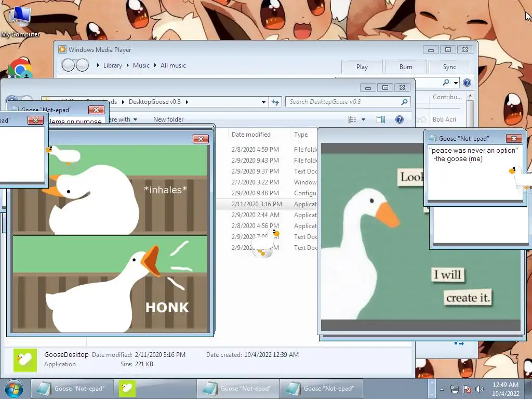Go forward in Windows Media Player
This screenshot has height=399, width=532.
(x=83, y=65)
